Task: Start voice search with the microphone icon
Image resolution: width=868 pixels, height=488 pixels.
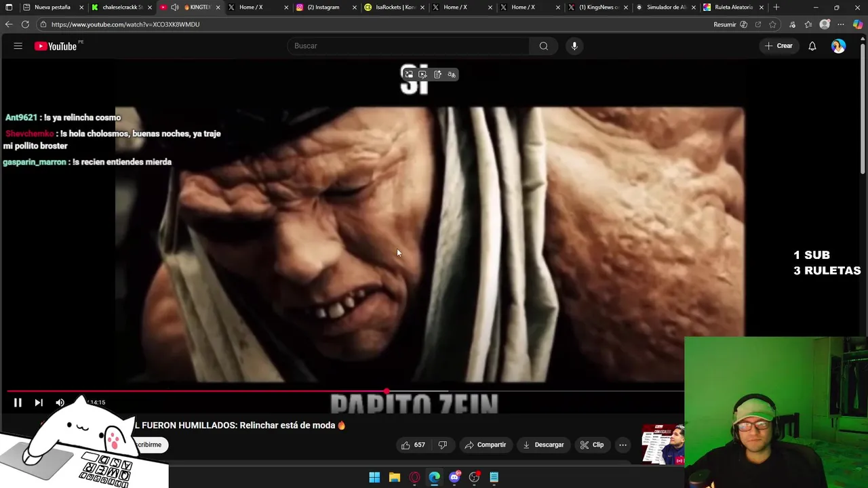Action: (x=574, y=46)
